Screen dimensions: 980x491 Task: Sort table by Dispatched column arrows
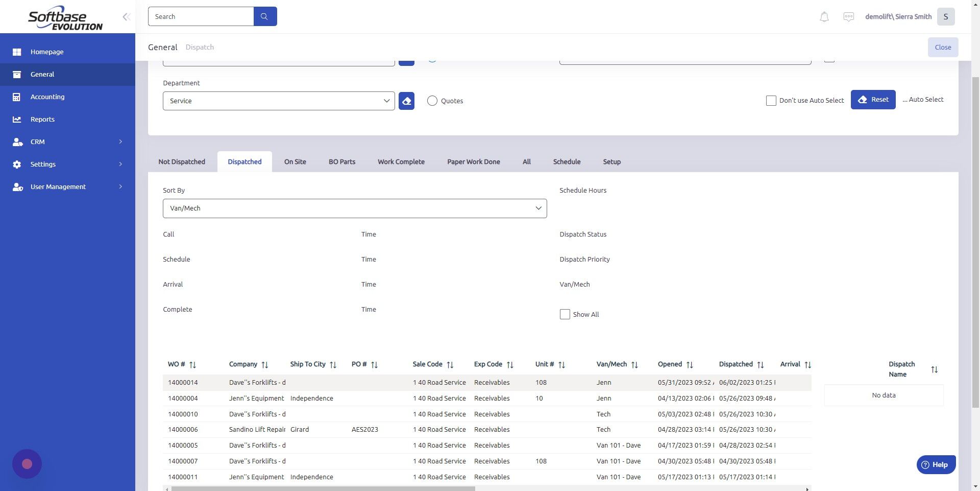(760, 365)
